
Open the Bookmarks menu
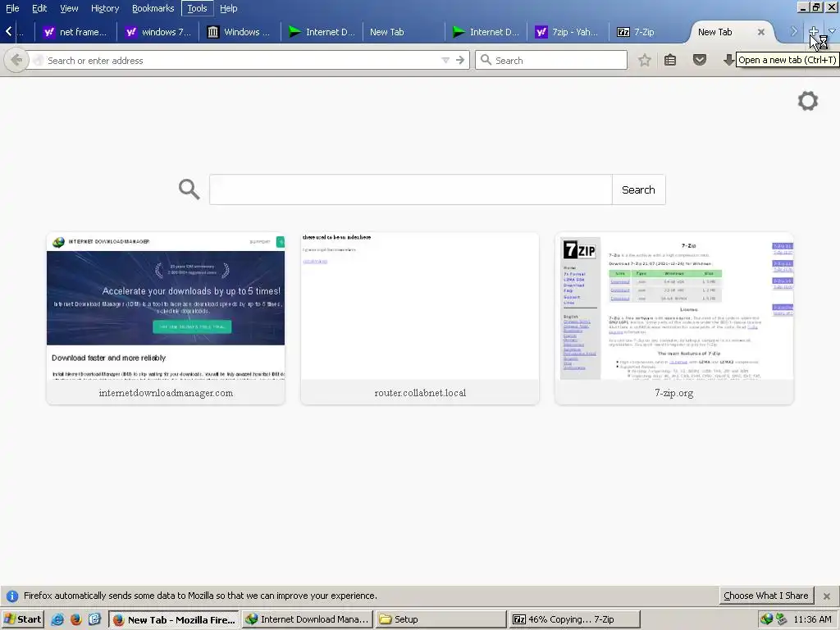pyautogui.click(x=153, y=8)
